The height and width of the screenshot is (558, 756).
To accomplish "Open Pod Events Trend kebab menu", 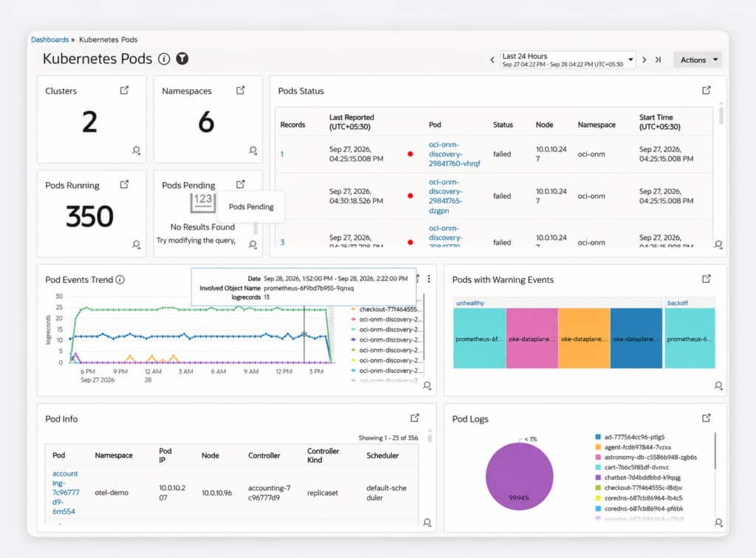I will [429, 278].
